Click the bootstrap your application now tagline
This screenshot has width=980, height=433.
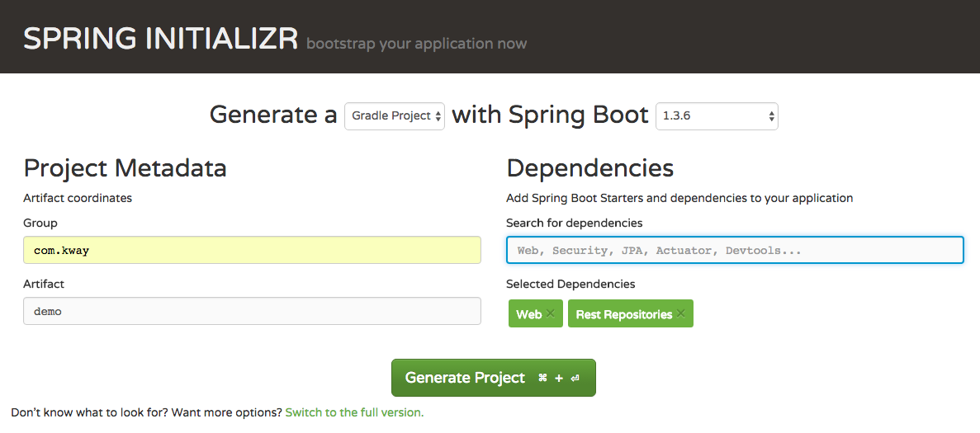[416, 44]
